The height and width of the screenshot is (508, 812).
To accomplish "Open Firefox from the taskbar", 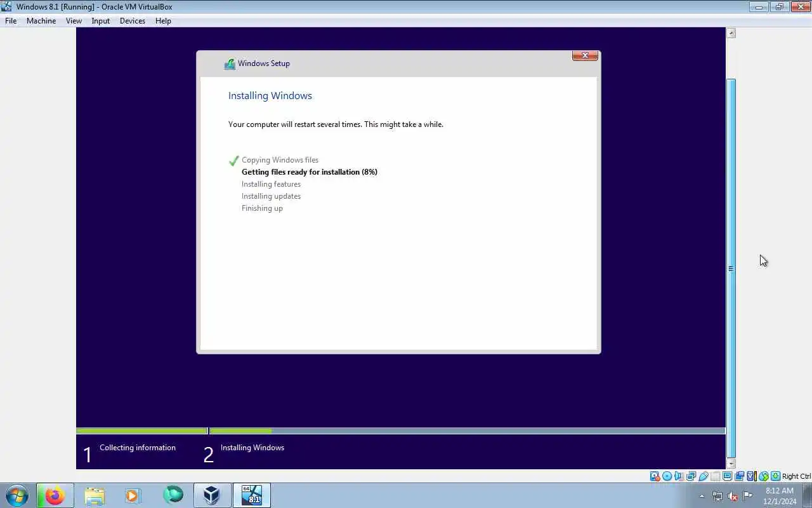I will coord(55,495).
